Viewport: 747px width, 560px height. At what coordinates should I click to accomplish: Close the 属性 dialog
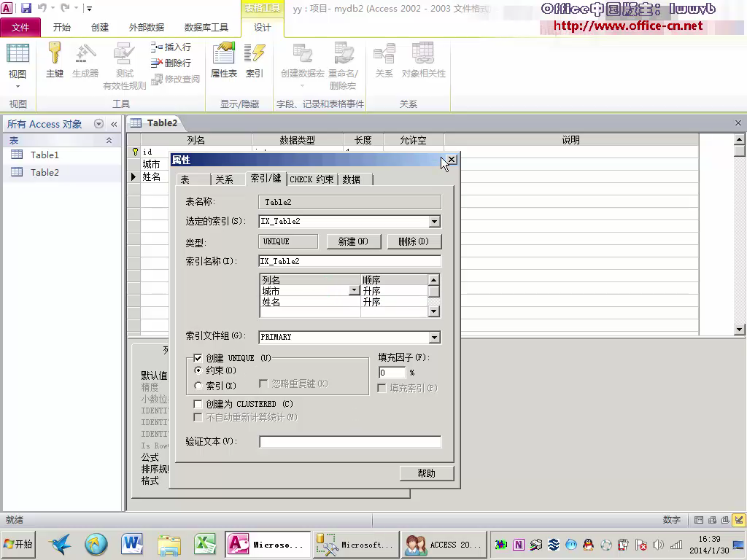tap(451, 160)
